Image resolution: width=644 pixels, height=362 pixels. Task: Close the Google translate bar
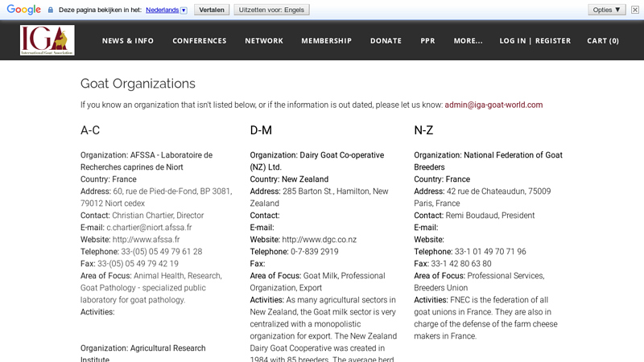pyautogui.click(x=635, y=10)
